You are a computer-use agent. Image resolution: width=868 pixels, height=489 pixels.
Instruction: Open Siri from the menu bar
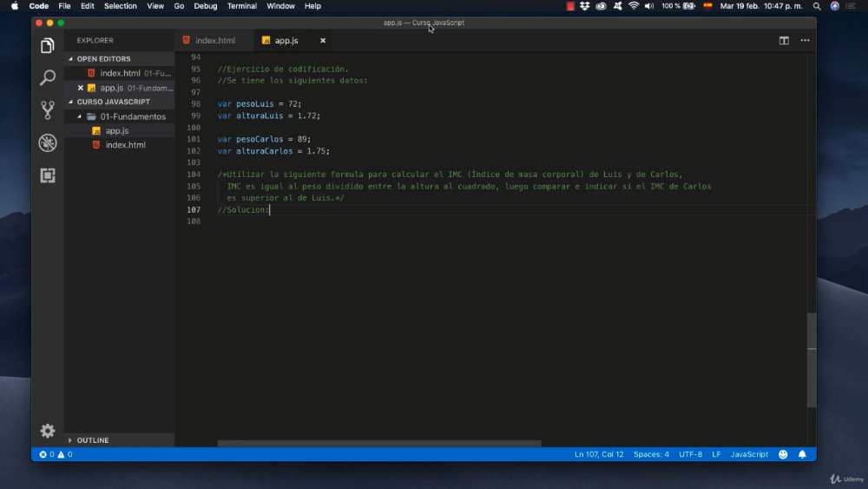835,6
